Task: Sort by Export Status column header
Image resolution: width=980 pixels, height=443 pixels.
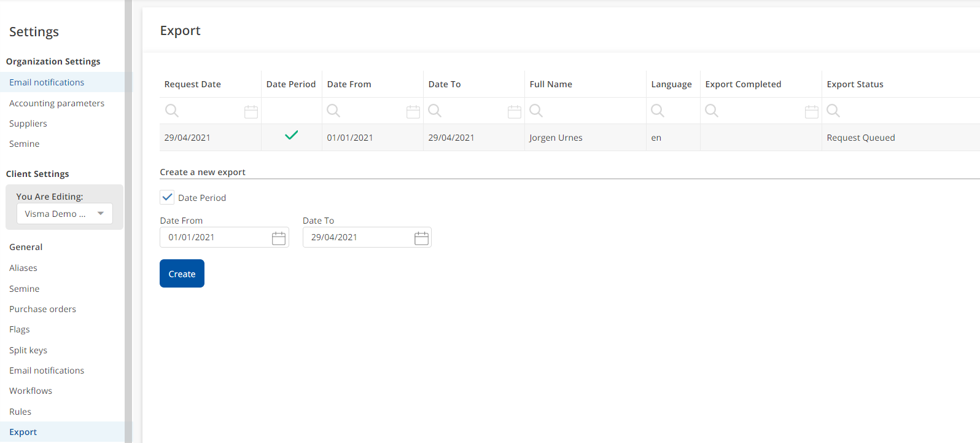Action: coord(855,84)
